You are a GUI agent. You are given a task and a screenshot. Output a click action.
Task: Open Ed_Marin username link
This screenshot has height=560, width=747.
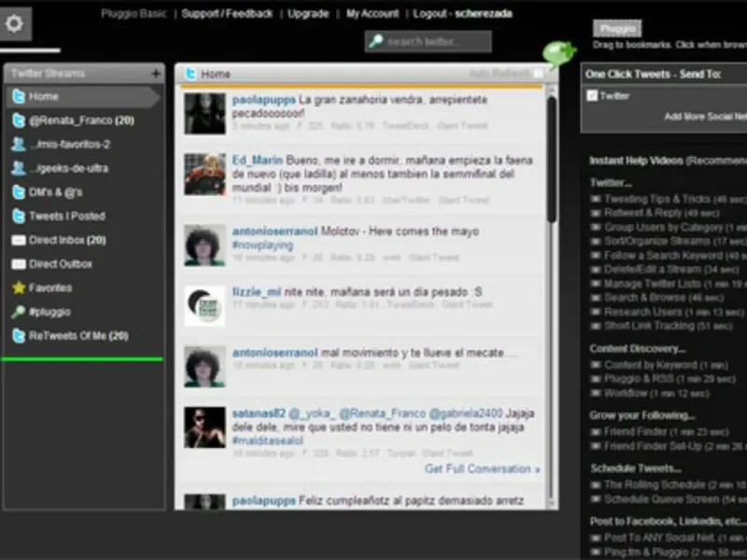point(258,160)
